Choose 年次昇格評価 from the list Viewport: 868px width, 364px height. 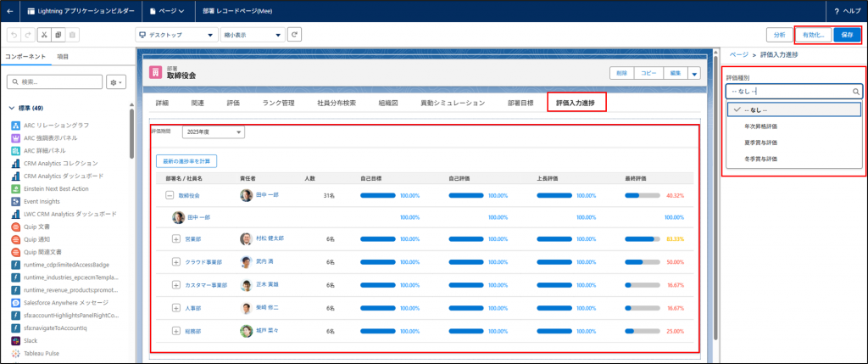coord(760,126)
